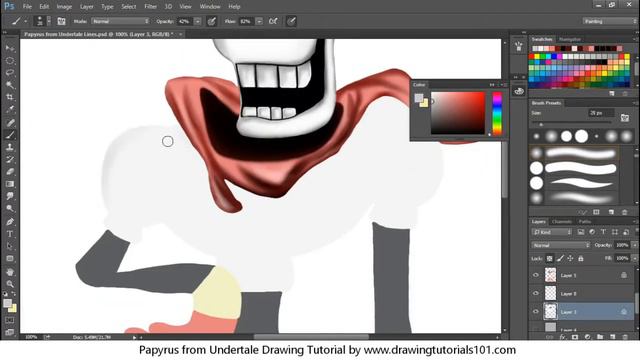Toggle lock position
The height and width of the screenshot is (360, 640).
point(570,258)
